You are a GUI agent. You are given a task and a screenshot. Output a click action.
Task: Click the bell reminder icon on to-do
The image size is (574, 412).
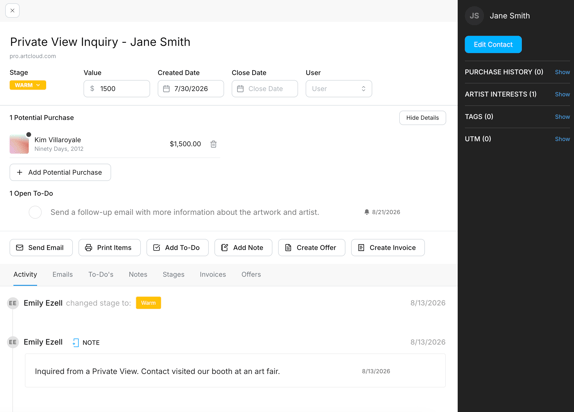point(366,212)
